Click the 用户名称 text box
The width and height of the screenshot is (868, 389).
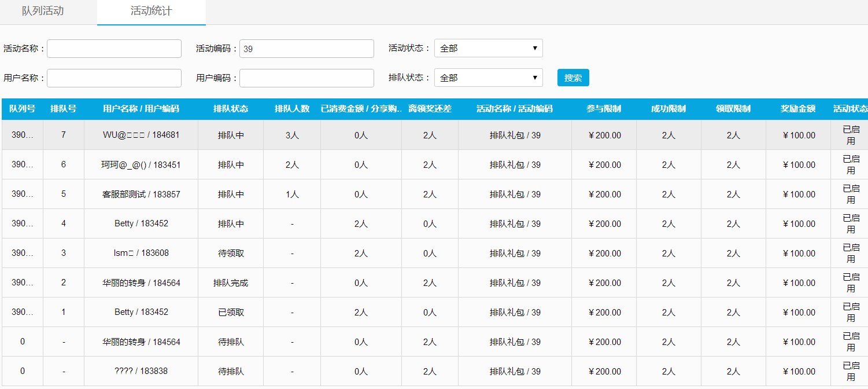(x=114, y=78)
